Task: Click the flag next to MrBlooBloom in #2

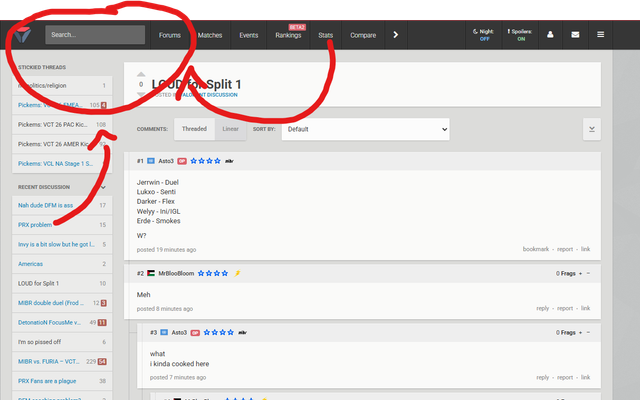Action: pyautogui.click(x=151, y=273)
